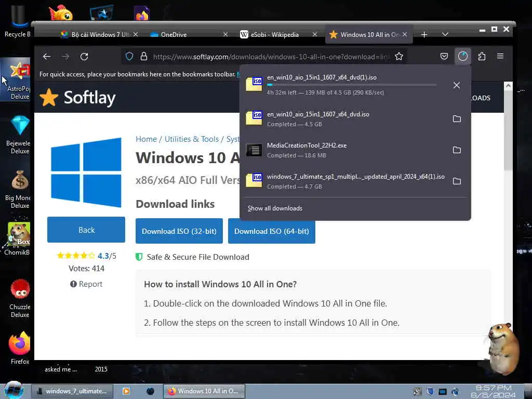The image size is (532, 399).
Task: Click the scroll up arrow of the page
Action: 508,86
